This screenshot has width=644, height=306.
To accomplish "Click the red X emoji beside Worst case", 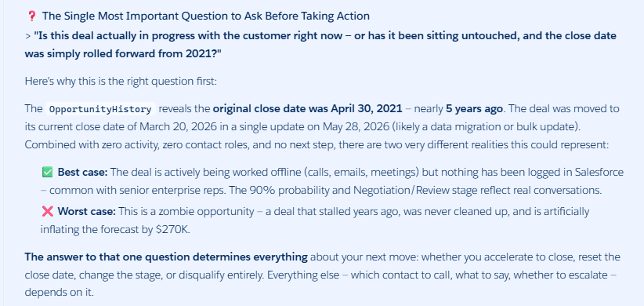I will (47, 211).
